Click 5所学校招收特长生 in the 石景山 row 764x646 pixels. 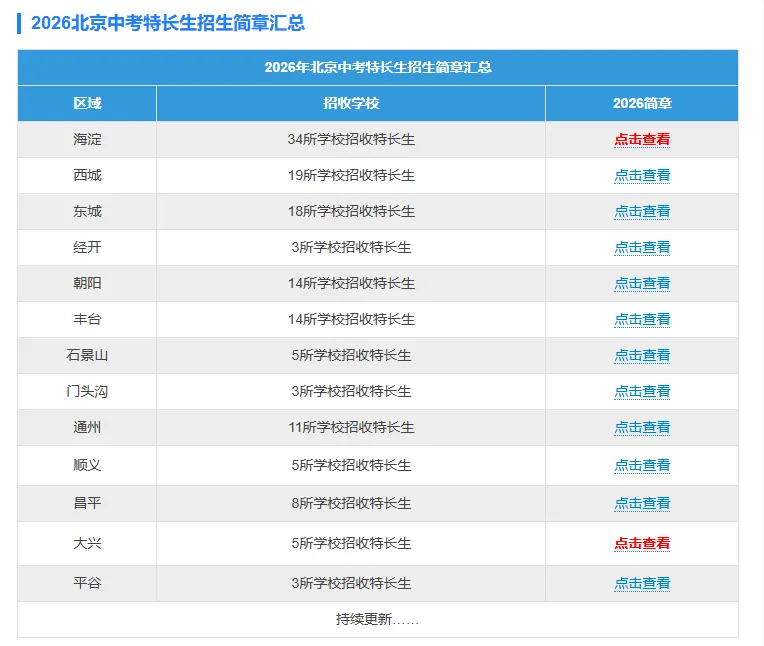click(351, 356)
